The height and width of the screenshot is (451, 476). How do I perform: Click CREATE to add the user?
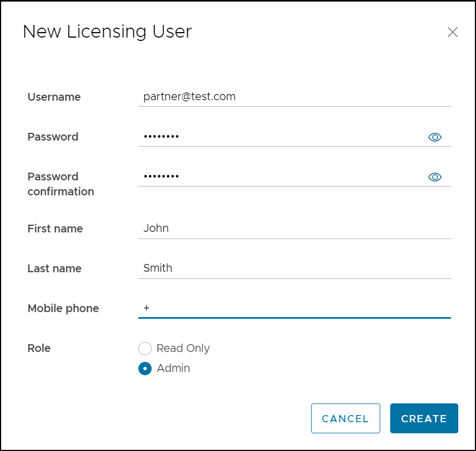click(x=423, y=418)
